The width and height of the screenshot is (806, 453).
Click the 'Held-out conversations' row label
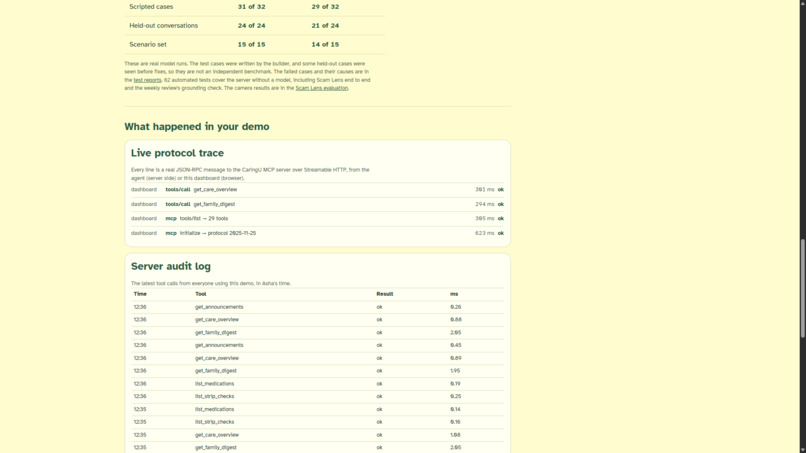(x=163, y=26)
